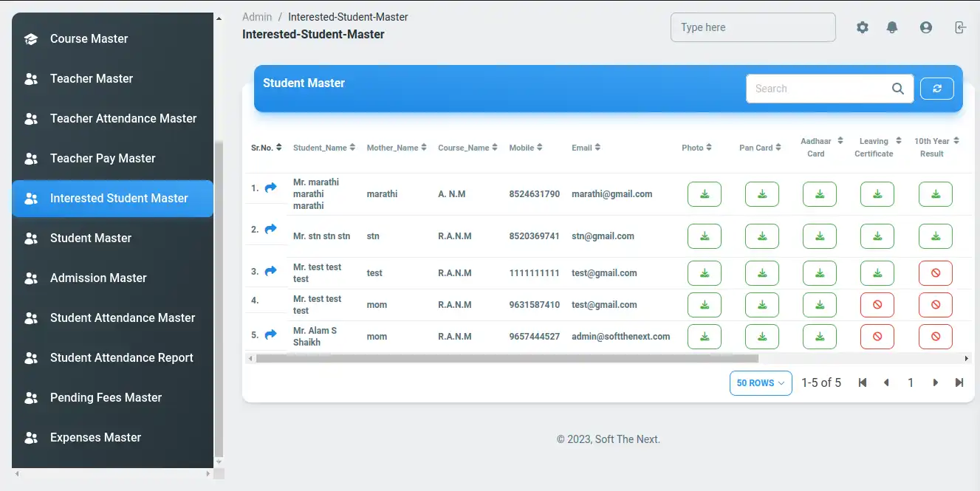
Task: Open Teacher Attendance Master in sidebar
Action: 123,118
